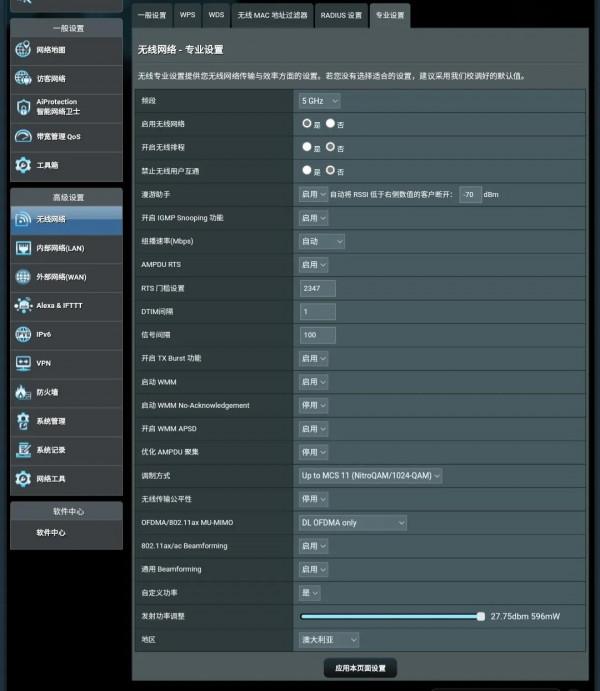This screenshot has height=691, width=600.
Task: Open the 启动 WMM dropdown
Action: (x=313, y=382)
